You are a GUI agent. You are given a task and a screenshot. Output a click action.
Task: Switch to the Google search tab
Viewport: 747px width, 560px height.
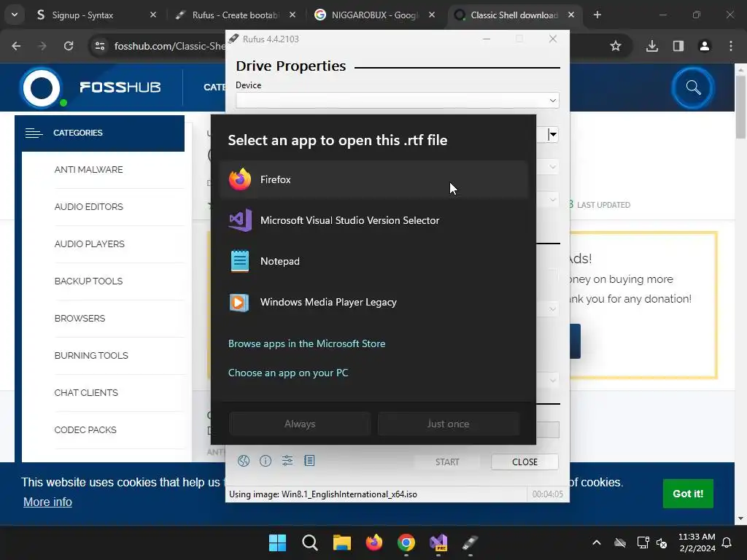pos(374,15)
